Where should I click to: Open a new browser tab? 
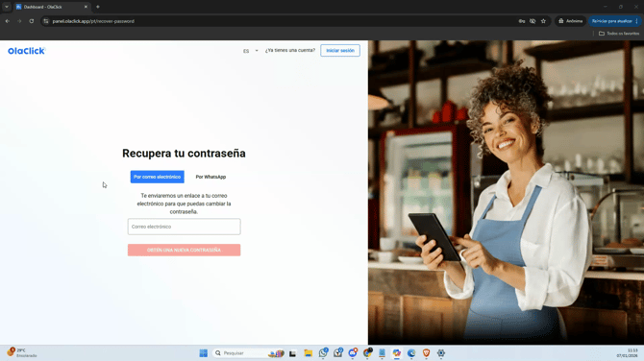click(98, 7)
